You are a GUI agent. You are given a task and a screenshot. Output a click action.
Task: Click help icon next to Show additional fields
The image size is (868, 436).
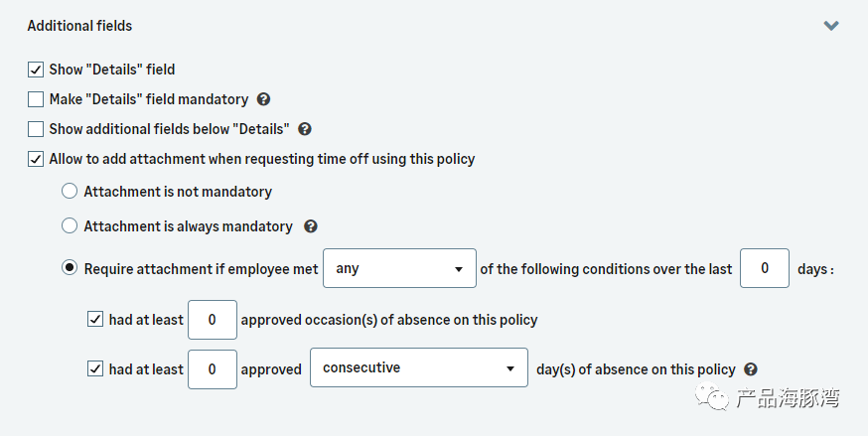[305, 129]
